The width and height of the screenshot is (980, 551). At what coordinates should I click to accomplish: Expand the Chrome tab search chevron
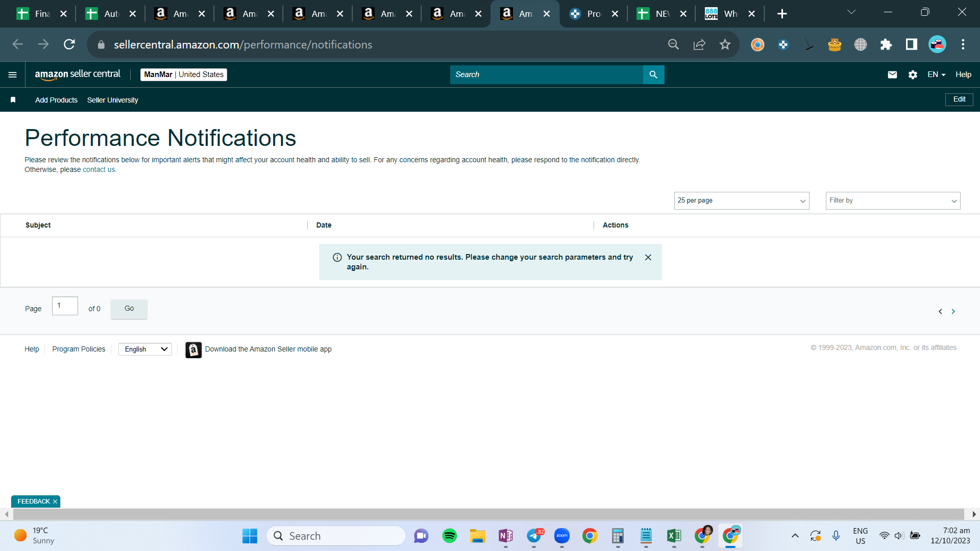pos(851,12)
